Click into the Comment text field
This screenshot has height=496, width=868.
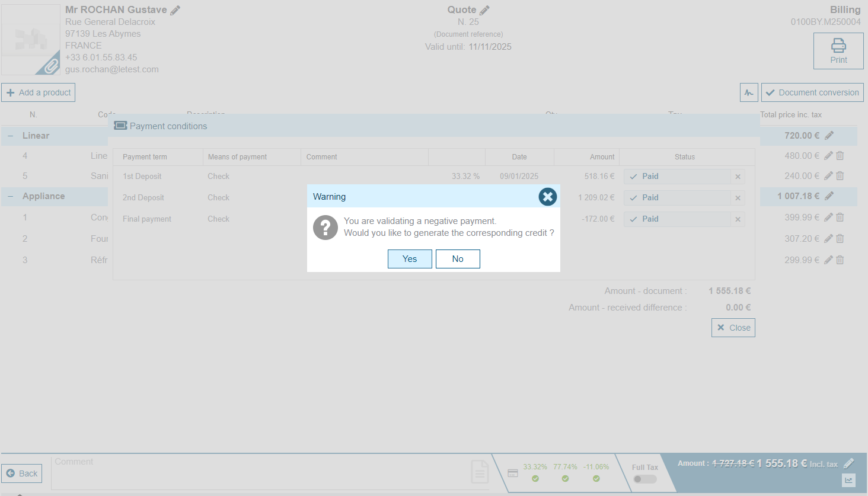click(x=261, y=472)
